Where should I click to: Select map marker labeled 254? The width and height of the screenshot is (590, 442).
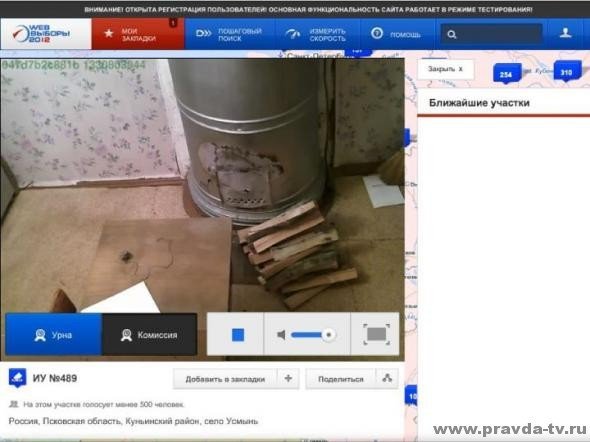pos(506,74)
